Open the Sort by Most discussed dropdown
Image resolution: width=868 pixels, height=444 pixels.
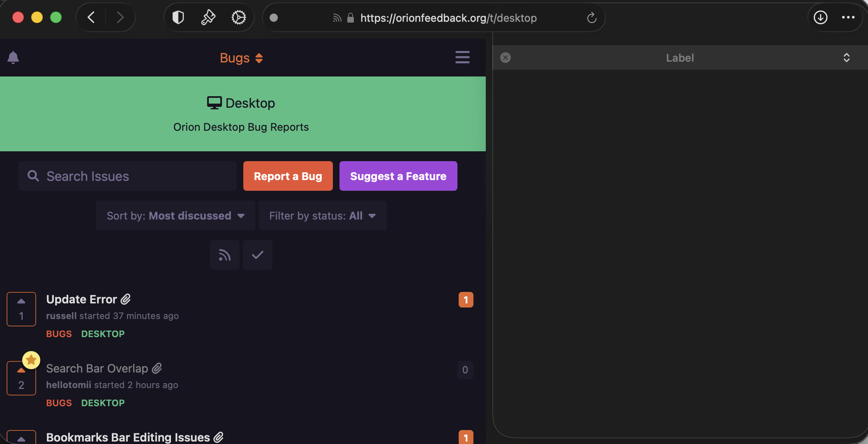pyautogui.click(x=175, y=216)
